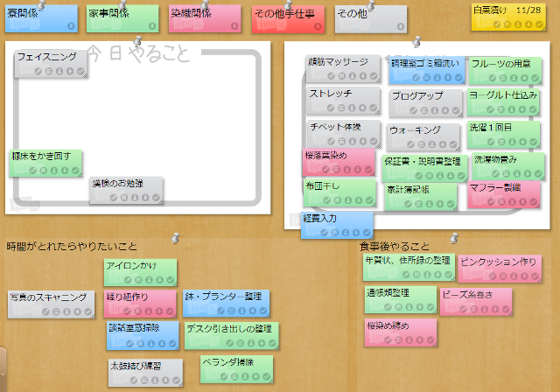
Task: Mark ストレッチ sticky as completed
Action: click(373, 108)
